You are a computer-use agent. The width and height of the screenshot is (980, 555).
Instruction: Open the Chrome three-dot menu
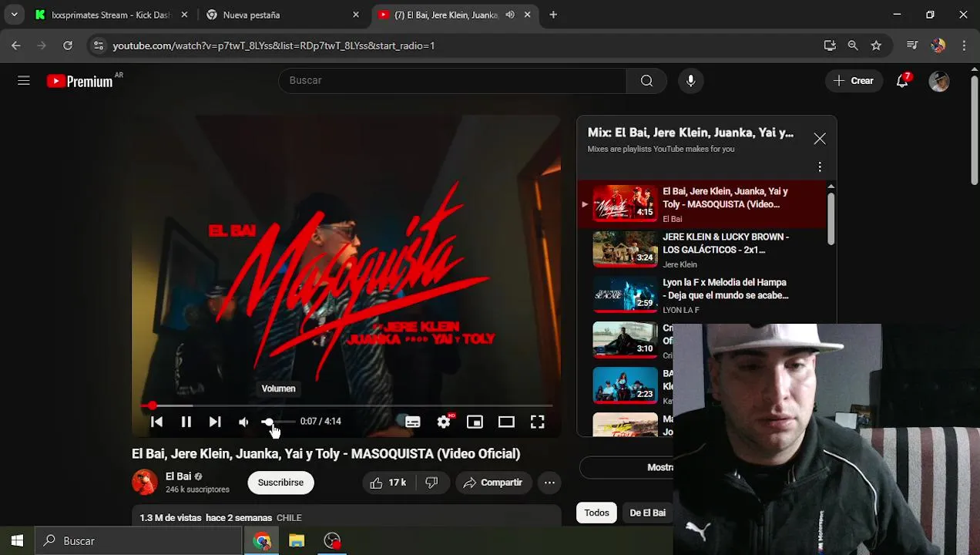click(x=964, y=45)
